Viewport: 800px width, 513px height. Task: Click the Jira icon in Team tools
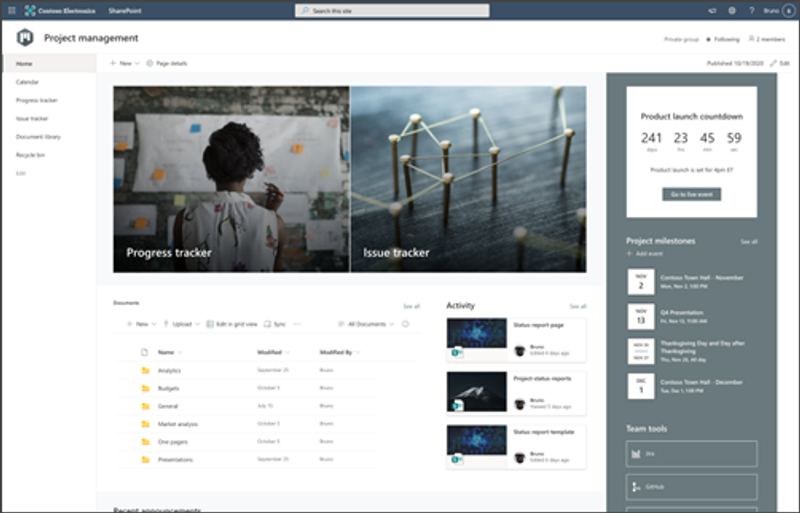click(636, 455)
